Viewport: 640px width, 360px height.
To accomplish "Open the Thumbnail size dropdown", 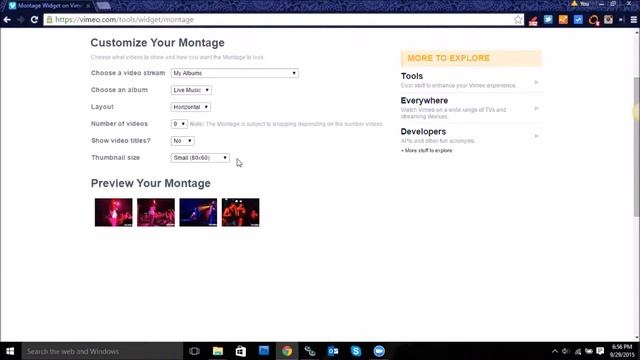I will [x=200, y=158].
